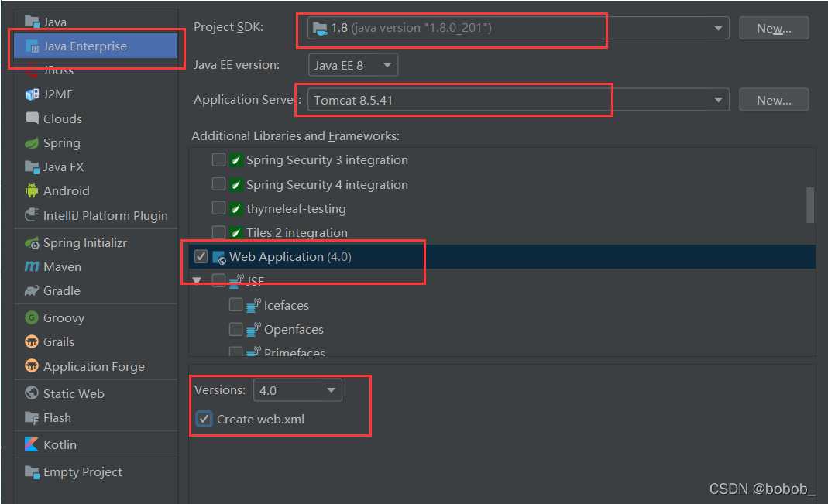Pick the Spring leaf icon
828x504 pixels.
point(32,142)
